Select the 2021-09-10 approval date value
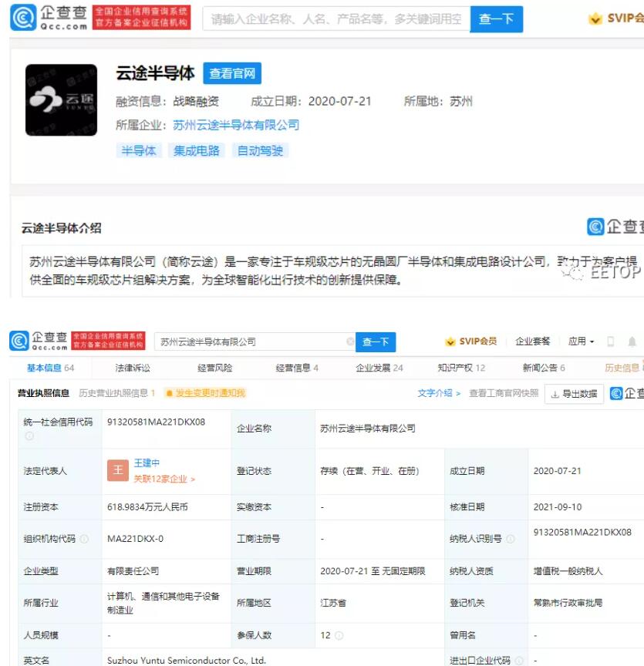The image size is (644, 666). pos(558,507)
